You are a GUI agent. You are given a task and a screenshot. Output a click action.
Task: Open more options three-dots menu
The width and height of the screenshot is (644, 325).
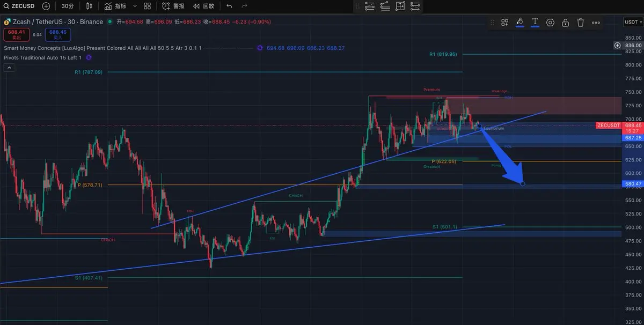tap(596, 23)
